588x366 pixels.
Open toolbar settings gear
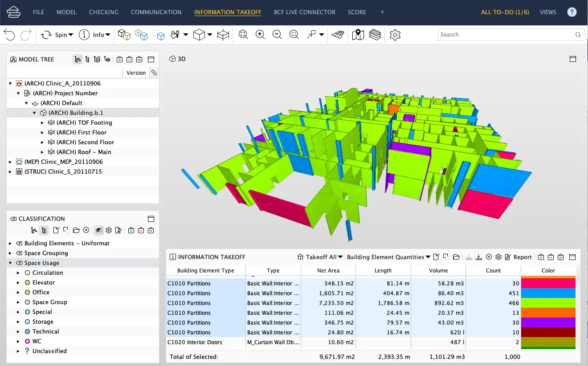click(x=395, y=35)
